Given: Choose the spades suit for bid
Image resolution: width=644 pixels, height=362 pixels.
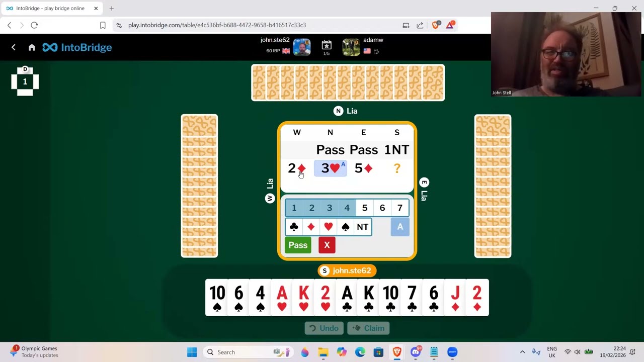Looking at the screenshot, I should pyautogui.click(x=345, y=227).
